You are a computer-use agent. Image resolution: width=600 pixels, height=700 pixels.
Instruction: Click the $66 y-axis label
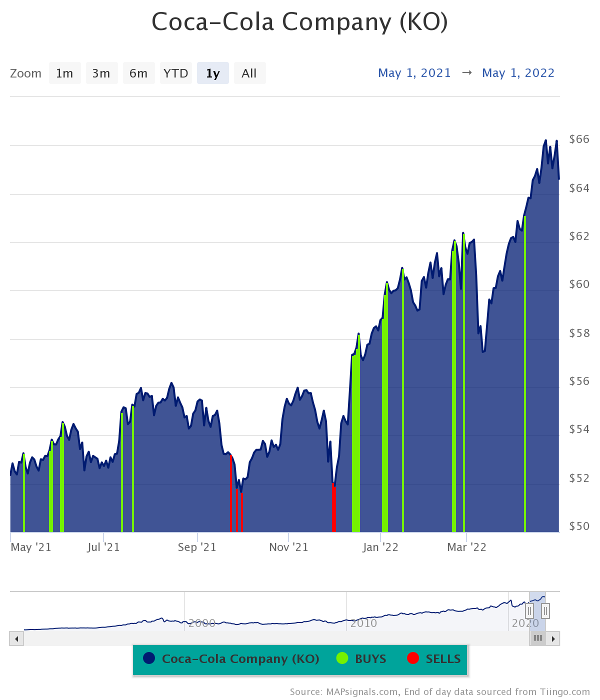pos(579,139)
